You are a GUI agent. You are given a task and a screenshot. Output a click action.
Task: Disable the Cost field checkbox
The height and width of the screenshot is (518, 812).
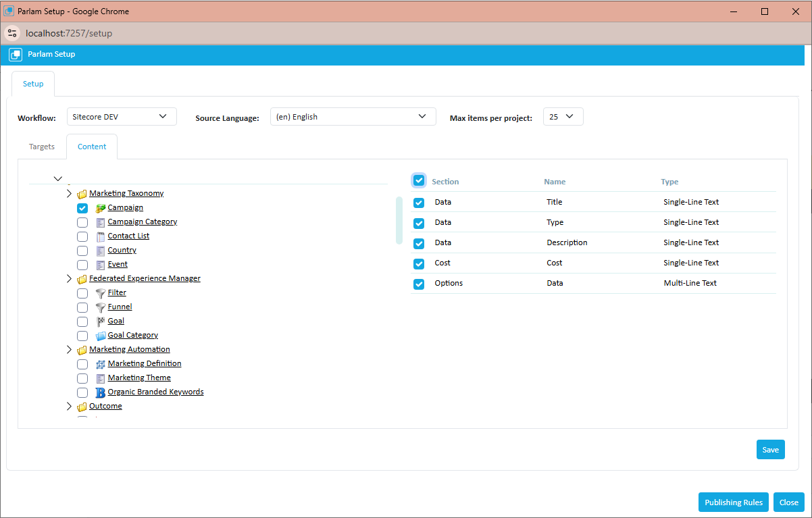coord(419,263)
